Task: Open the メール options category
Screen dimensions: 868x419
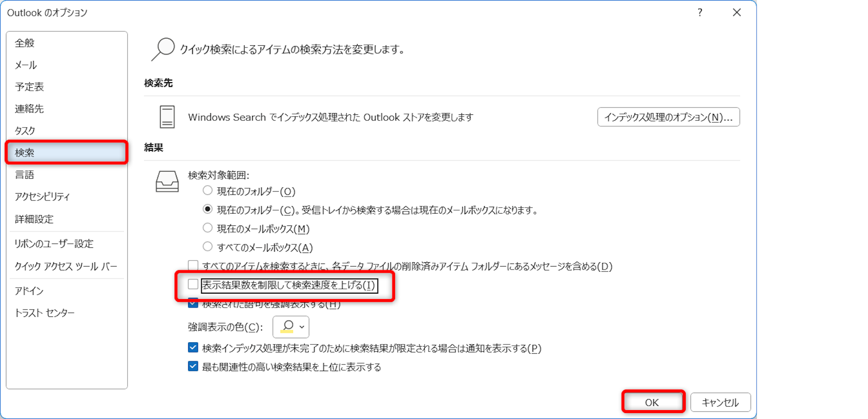Action: 26,65
